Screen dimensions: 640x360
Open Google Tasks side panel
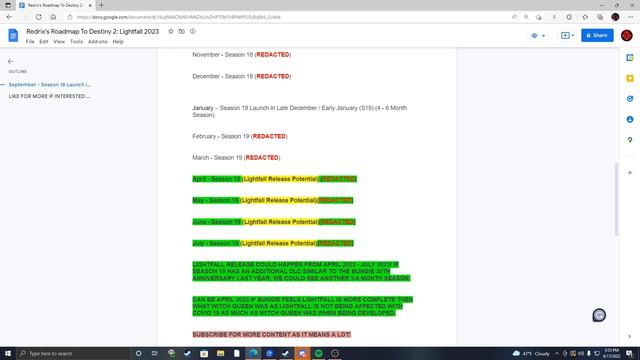click(630, 99)
